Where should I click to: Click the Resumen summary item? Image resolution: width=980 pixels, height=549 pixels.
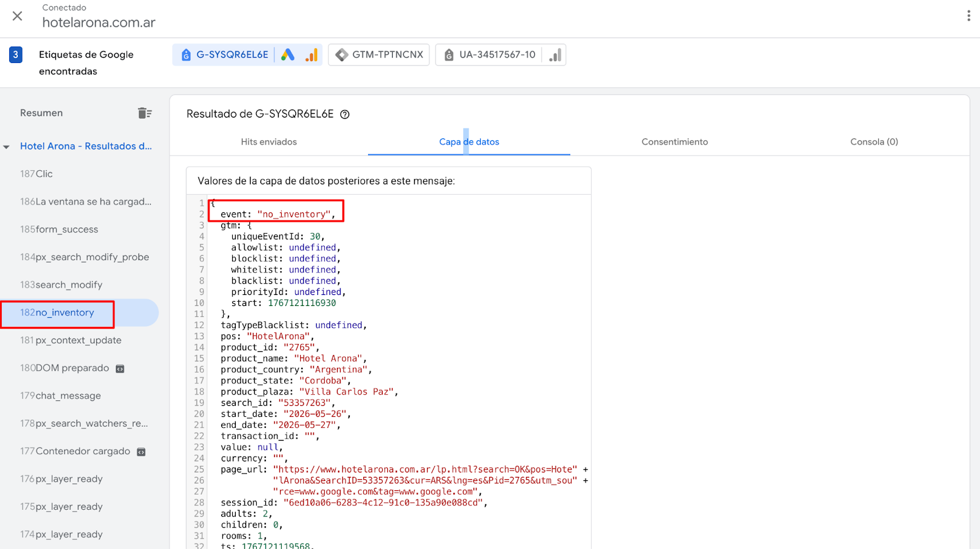pos(42,113)
